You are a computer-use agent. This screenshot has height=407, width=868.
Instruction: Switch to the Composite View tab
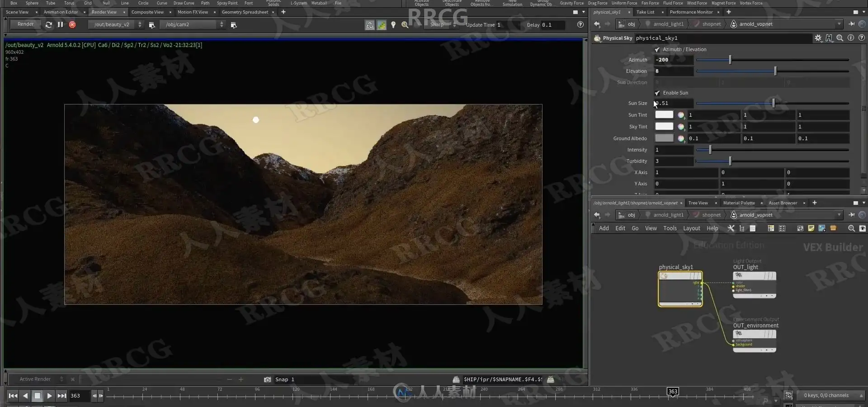pyautogui.click(x=147, y=12)
